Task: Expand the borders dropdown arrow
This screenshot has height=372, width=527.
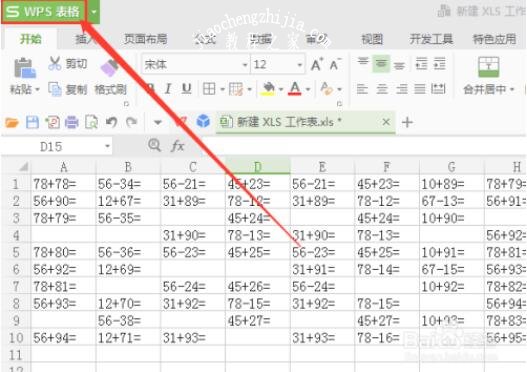Action: [222, 89]
